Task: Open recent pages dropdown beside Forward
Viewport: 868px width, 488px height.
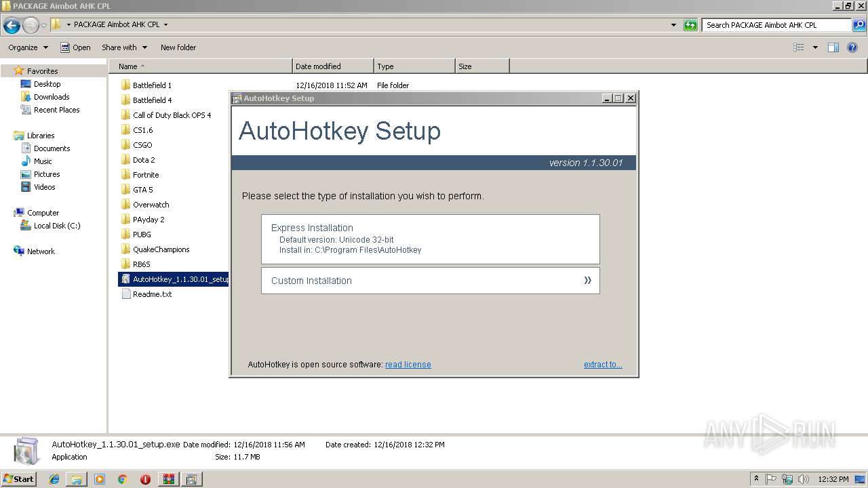Action: point(43,26)
